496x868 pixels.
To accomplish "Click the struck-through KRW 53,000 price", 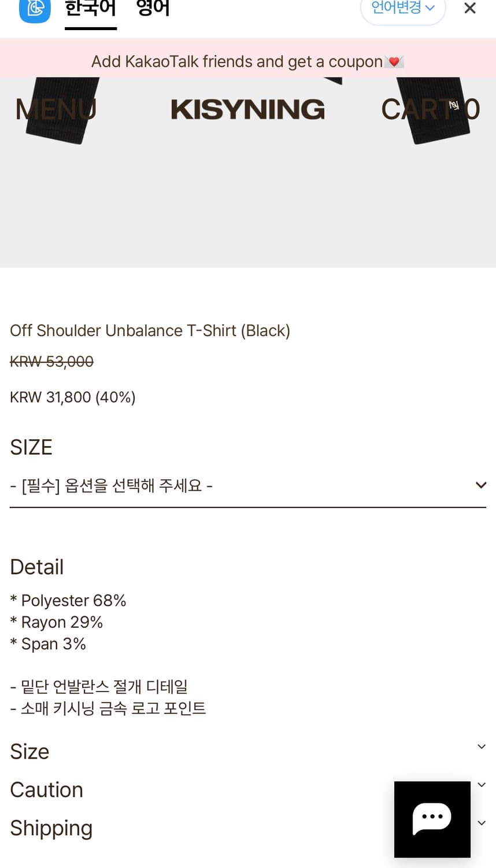I will [51, 362].
